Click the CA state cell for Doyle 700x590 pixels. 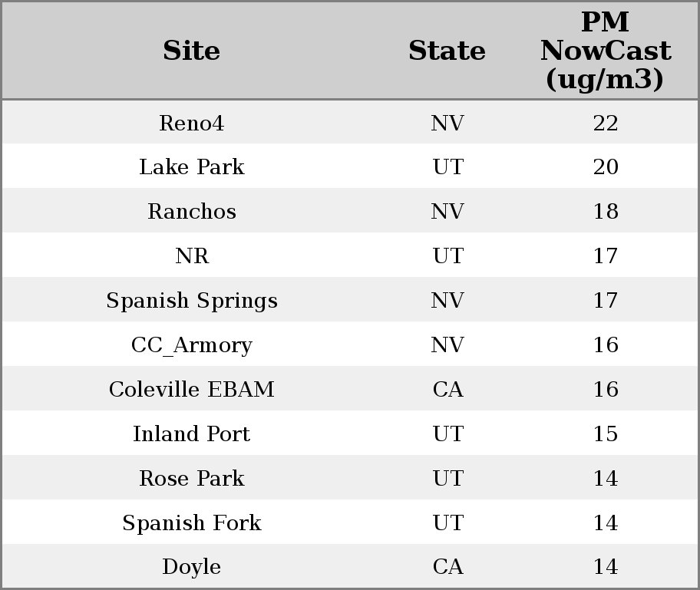point(447,567)
